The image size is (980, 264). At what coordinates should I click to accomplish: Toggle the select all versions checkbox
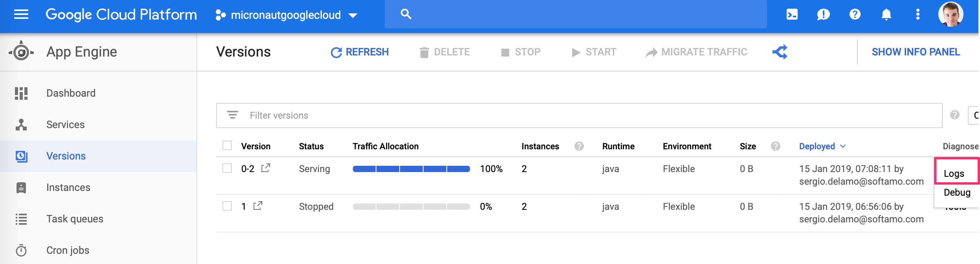click(227, 146)
